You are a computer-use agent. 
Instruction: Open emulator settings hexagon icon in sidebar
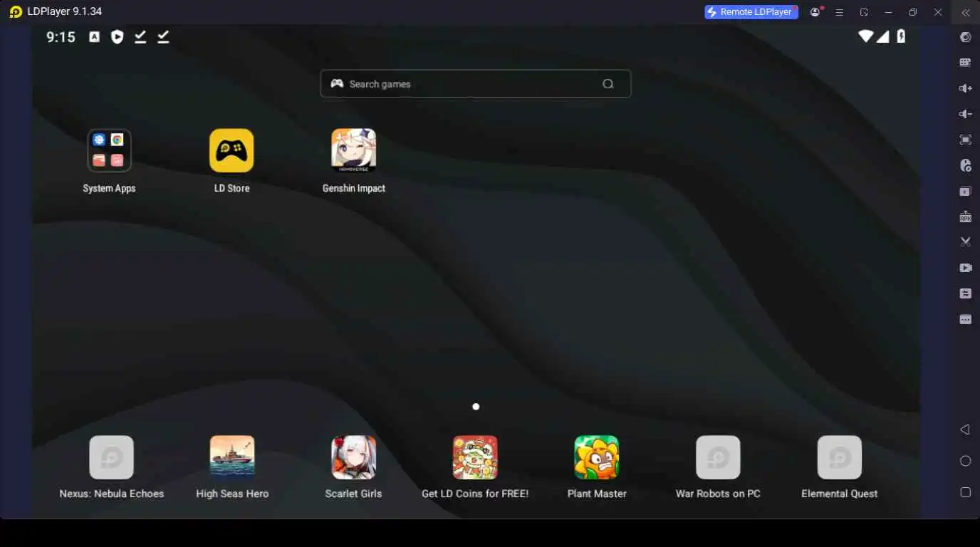pos(966,37)
